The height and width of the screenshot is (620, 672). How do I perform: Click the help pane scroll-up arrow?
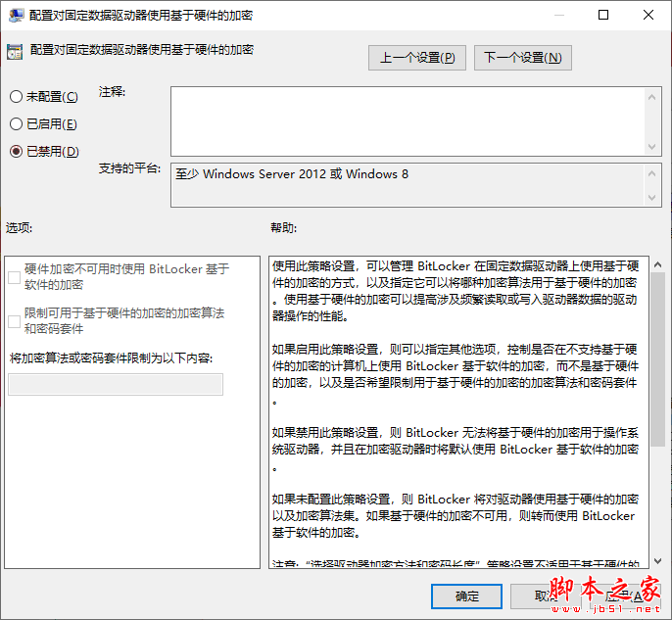pyautogui.click(x=657, y=264)
